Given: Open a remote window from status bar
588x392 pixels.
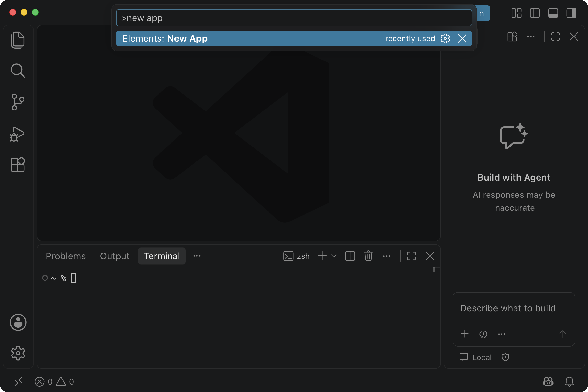Looking at the screenshot, I should coord(18,381).
